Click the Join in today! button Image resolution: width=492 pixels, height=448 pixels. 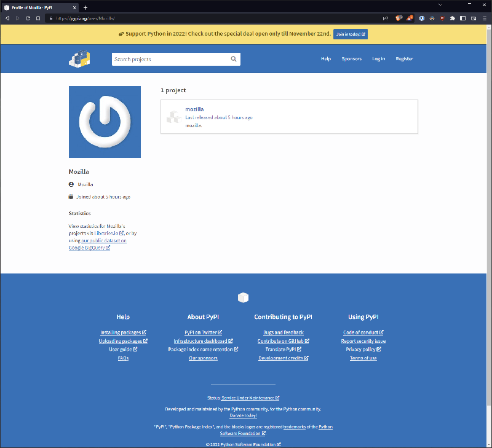pos(351,34)
